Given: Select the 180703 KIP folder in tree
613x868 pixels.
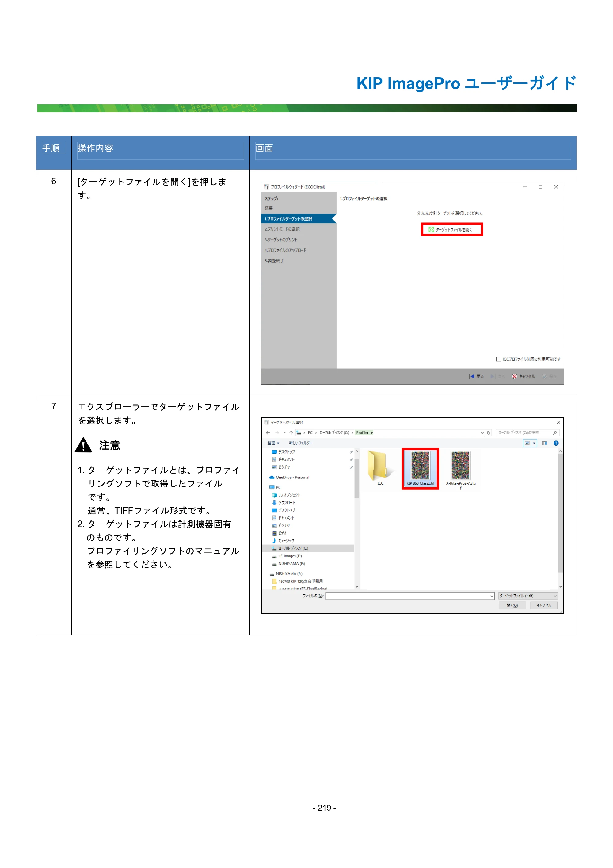Looking at the screenshot, I should tap(297, 582).
